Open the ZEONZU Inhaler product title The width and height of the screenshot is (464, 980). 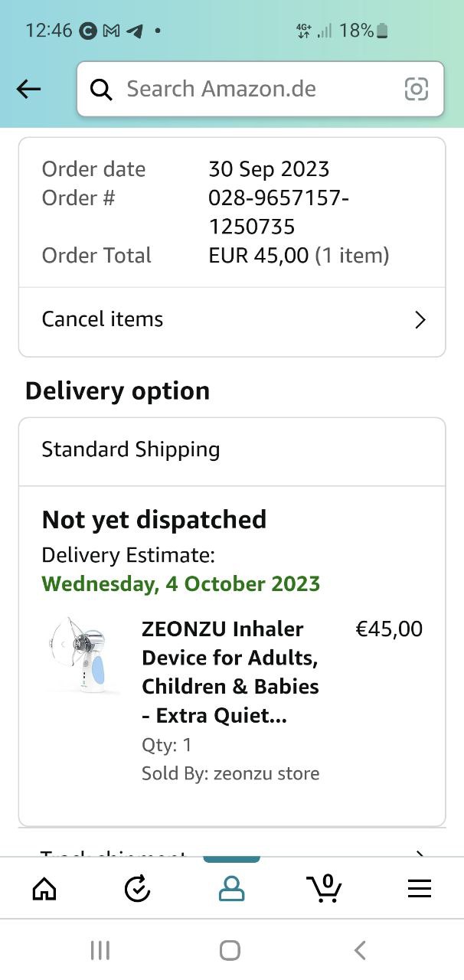tap(230, 672)
